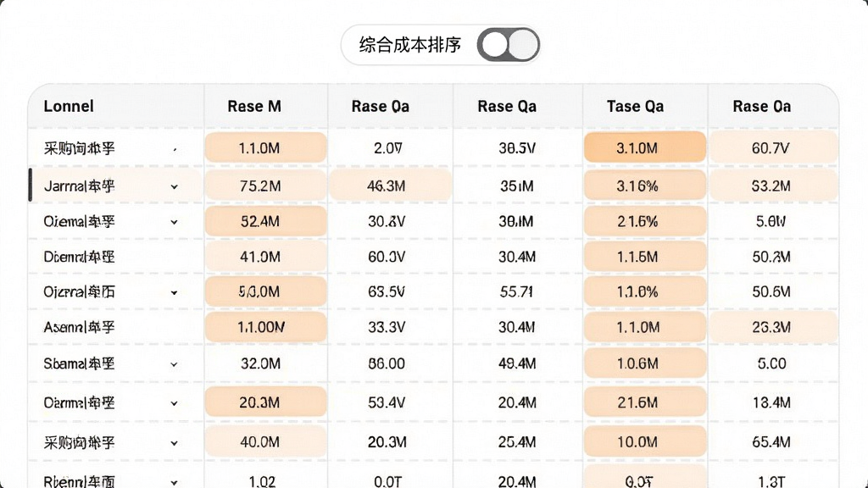This screenshot has width=868, height=488.
Task: Select the Ojemal row label
Action: pyautogui.click(x=79, y=221)
